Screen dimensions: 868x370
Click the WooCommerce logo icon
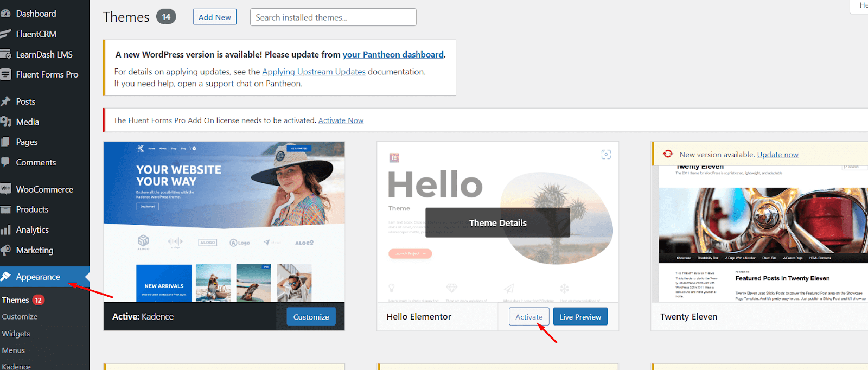pos(5,189)
